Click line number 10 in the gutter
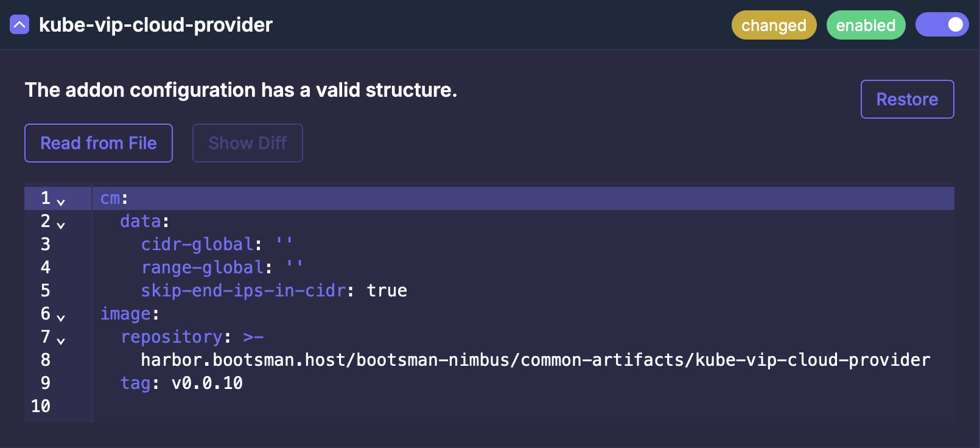This screenshot has height=448, width=980. pyautogui.click(x=41, y=407)
